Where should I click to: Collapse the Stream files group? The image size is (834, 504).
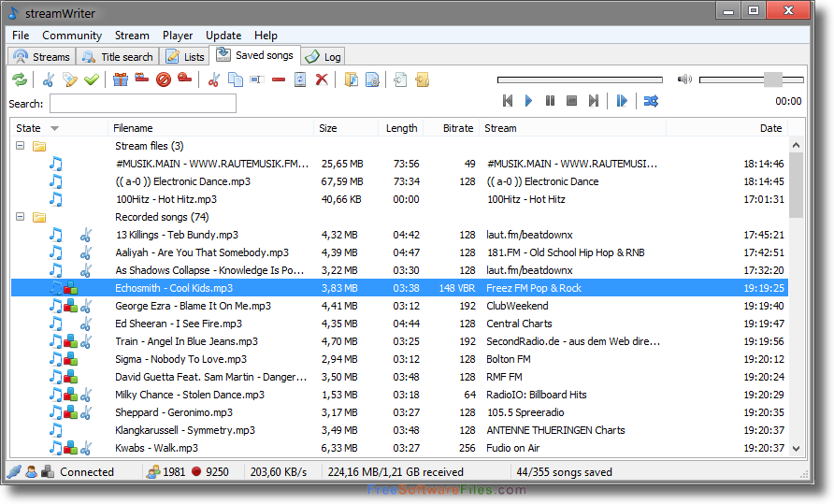pos(21,145)
